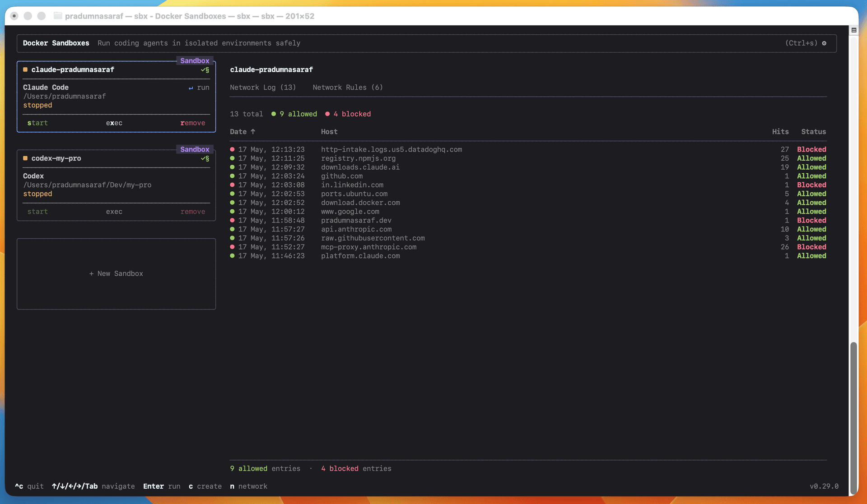Viewport: 867px width, 504px height.
Task: Select the api.anthropic.com host entry
Action: point(356,229)
